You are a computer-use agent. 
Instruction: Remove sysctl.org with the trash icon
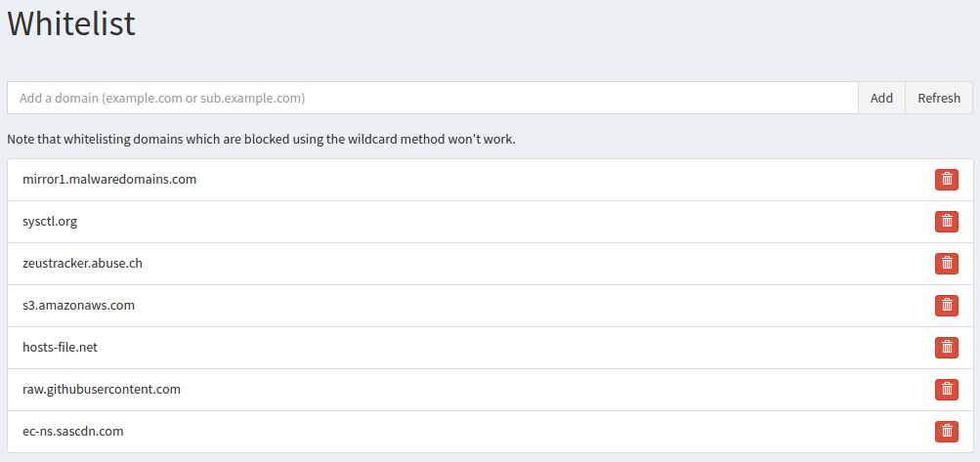click(946, 222)
